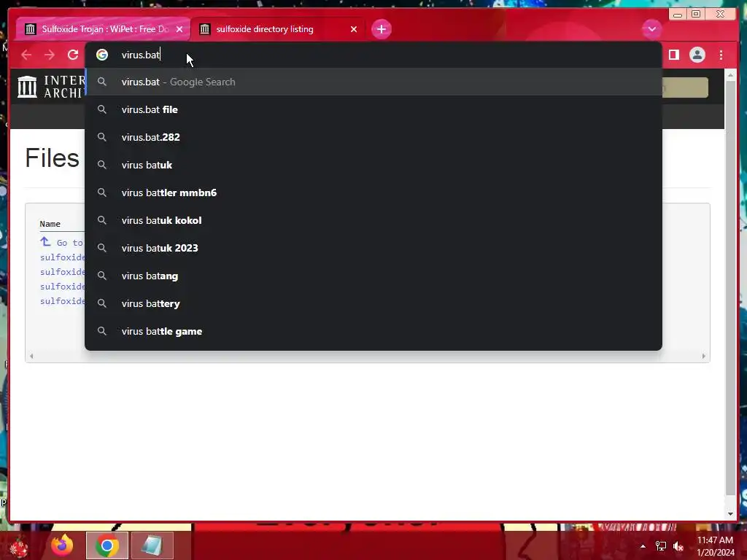Click the address bar containing virus.bat
The image size is (747, 560).
[373, 55]
